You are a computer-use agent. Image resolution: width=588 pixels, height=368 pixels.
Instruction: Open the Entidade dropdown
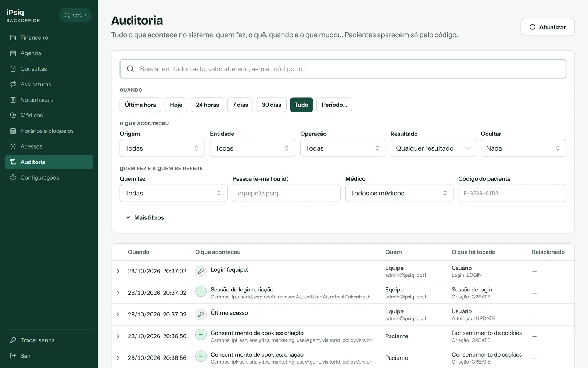(252, 148)
